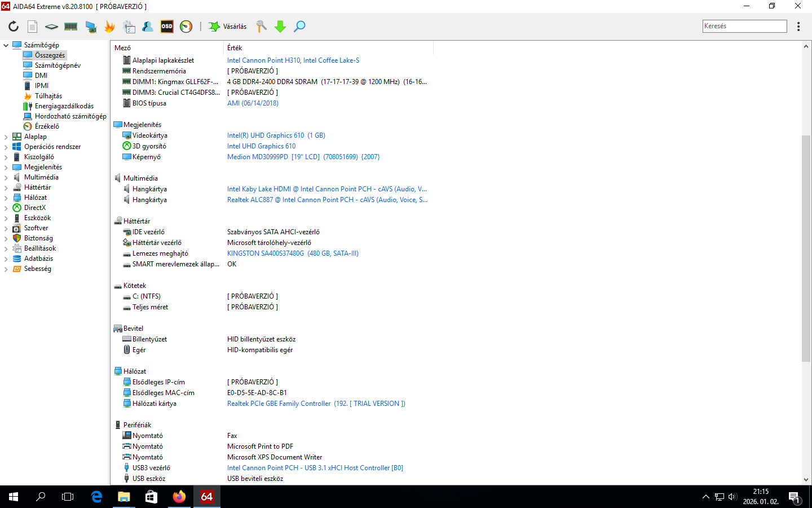Screen dimensions: 812x508
Task: Select the Sebesség benchmark item
Action: pyautogui.click(x=37, y=269)
